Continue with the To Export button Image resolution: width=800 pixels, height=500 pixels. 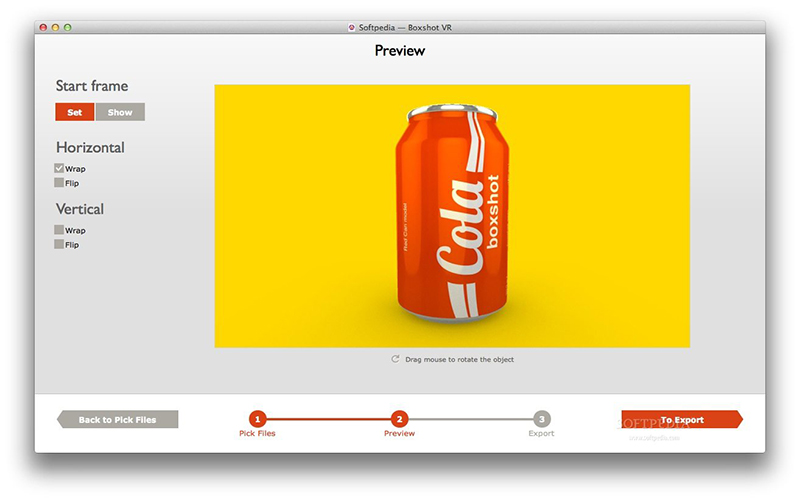pyautogui.click(x=682, y=419)
